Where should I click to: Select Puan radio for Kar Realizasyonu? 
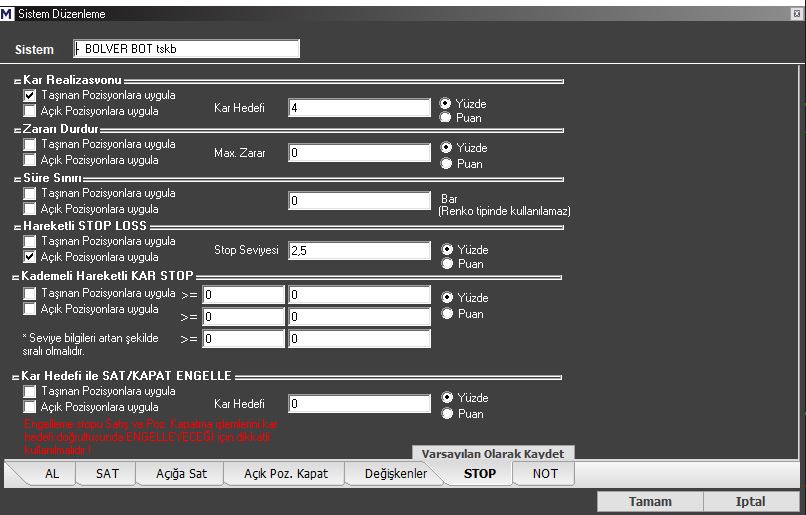pyautogui.click(x=446, y=118)
